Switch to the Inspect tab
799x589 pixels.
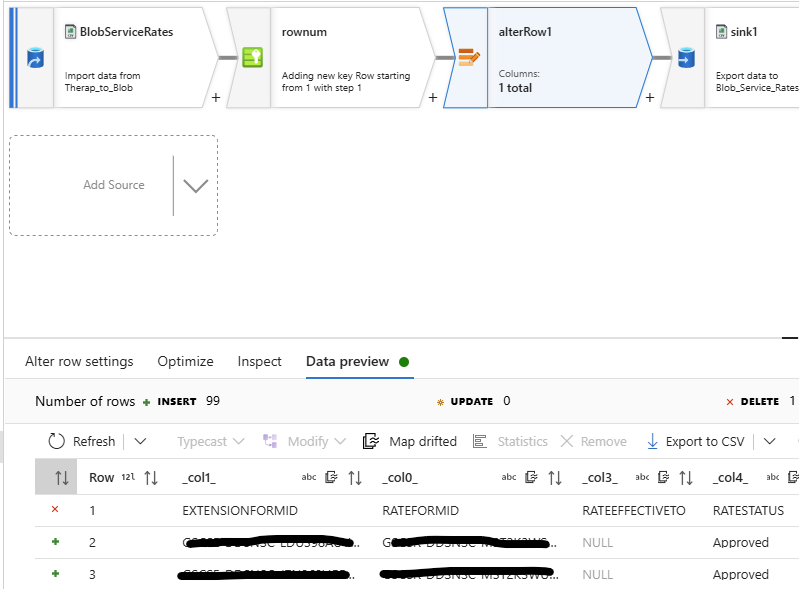(259, 361)
